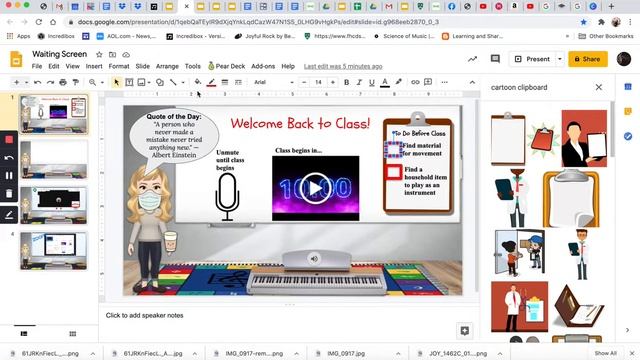This screenshot has width=640, height=360.
Task: Hide the menus with the chevron
Action: 472,82
